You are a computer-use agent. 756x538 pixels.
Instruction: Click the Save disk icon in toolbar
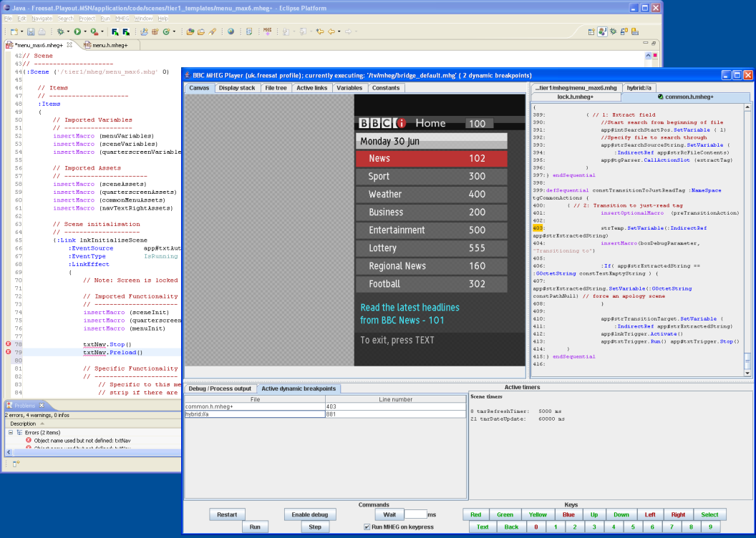click(x=31, y=31)
